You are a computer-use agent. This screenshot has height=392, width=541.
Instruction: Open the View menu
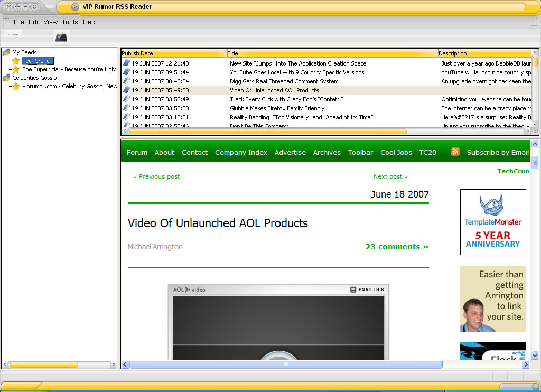click(51, 22)
